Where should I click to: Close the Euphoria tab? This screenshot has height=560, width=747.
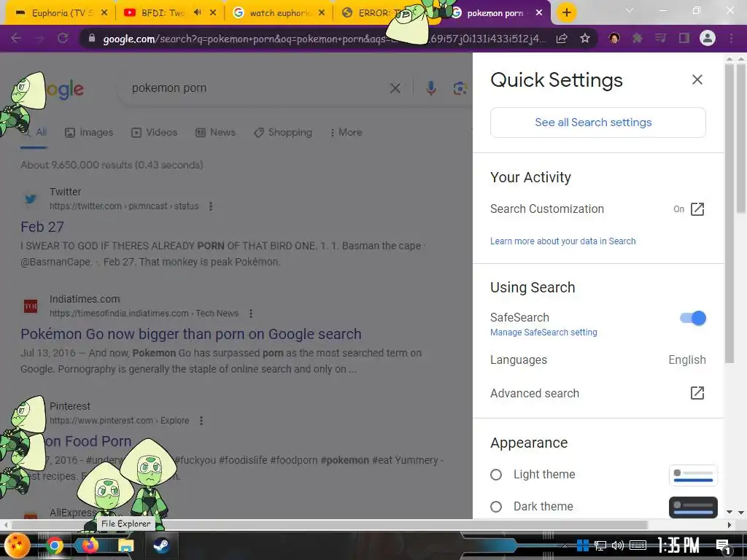coord(104,13)
